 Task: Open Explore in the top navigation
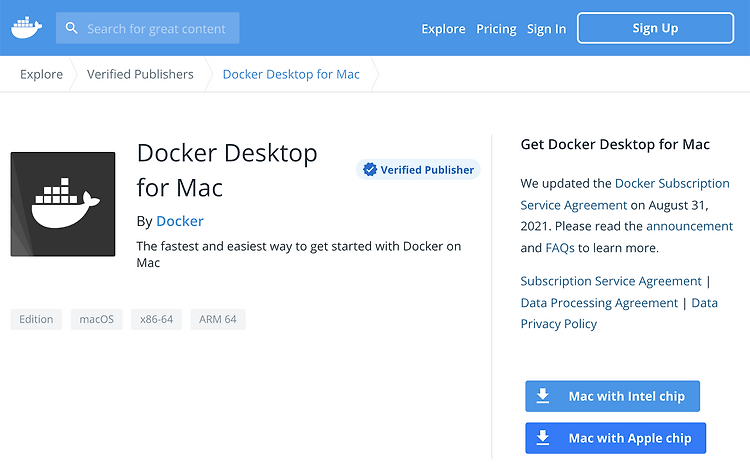click(x=443, y=29)
